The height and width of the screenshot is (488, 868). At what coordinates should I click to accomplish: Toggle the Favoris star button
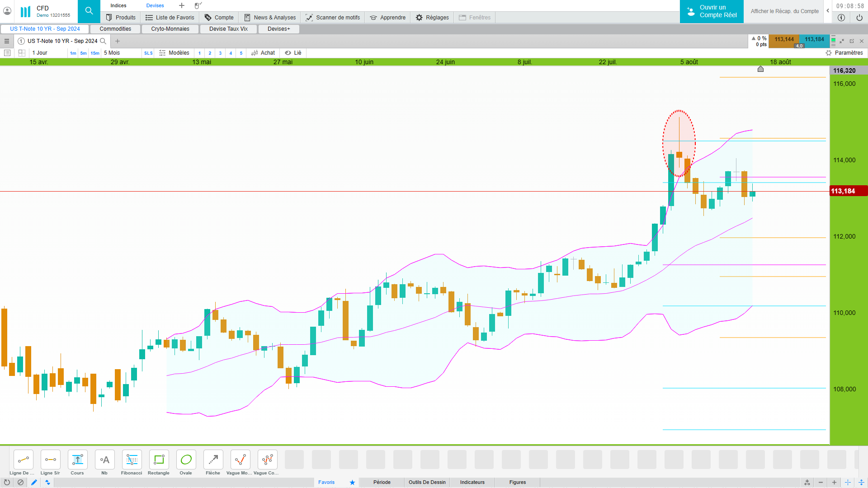click(352, 483)
